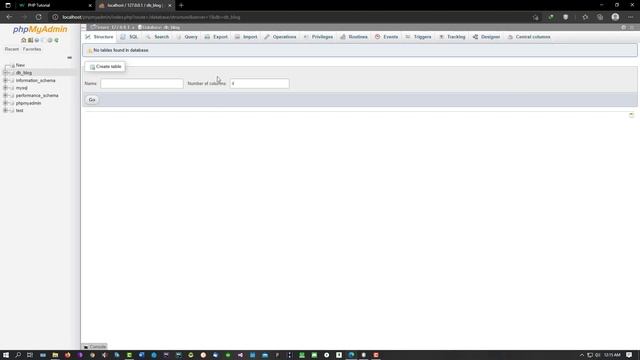Expand the phpmyadmin database node
The image size is (640, 360).
pos(5,103)
